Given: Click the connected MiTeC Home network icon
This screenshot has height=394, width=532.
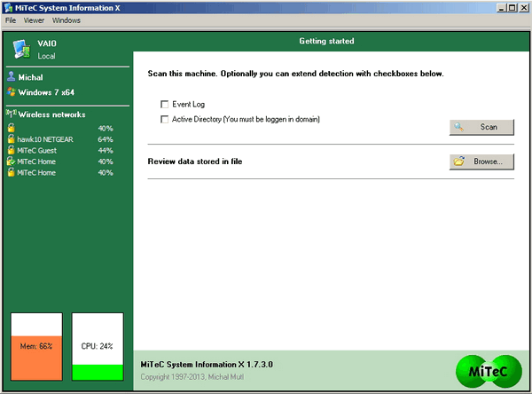Looking at the screenshot, I should pyautogui.click(x=12, y=162).
